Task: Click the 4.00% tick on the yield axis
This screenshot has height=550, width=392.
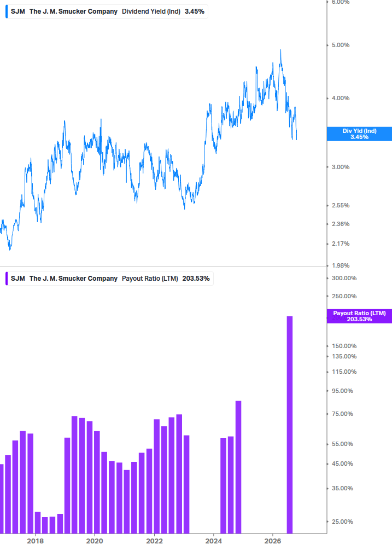Action: coord(341,98)
